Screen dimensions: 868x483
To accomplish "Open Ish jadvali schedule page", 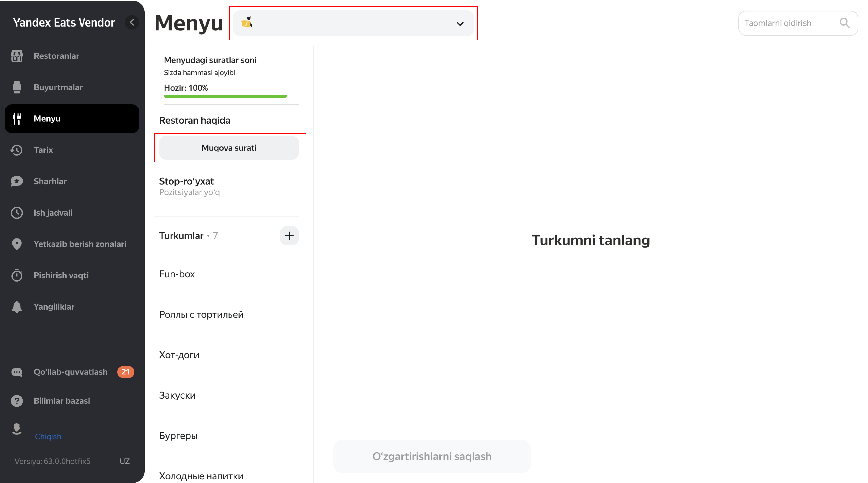I will tap(53, 213).
